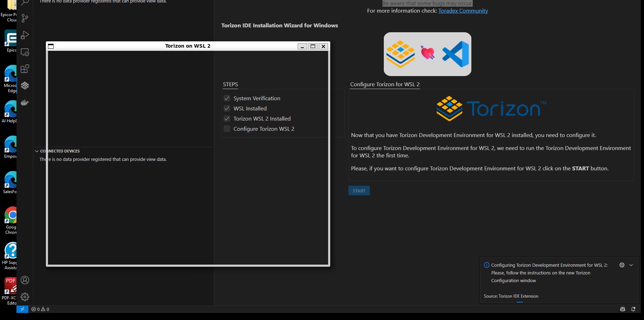Toggle Configure Torizon WSL 2 checkbox
The image size is (644, 320).
(x=227, y=129)
